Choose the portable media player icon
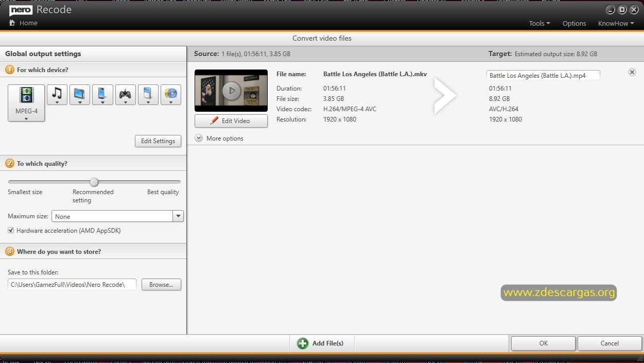The width and height of the screenshot is (644, 363). tap(148, 95)
